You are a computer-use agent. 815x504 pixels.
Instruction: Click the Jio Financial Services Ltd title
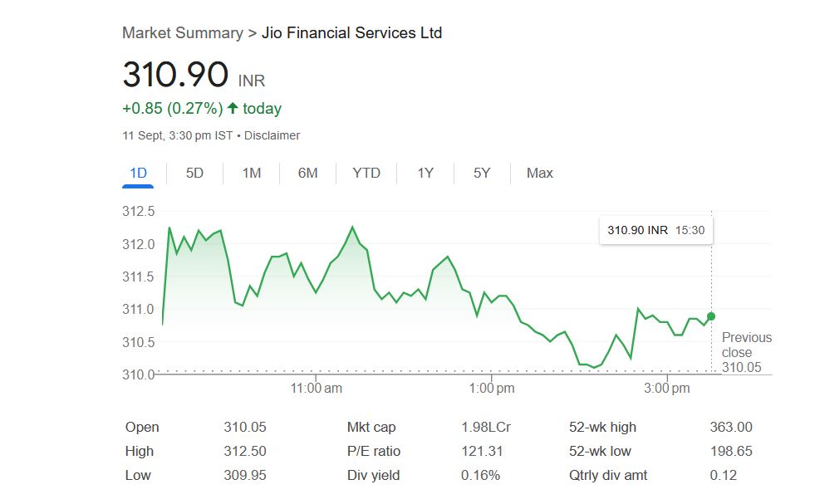point(351,33)
